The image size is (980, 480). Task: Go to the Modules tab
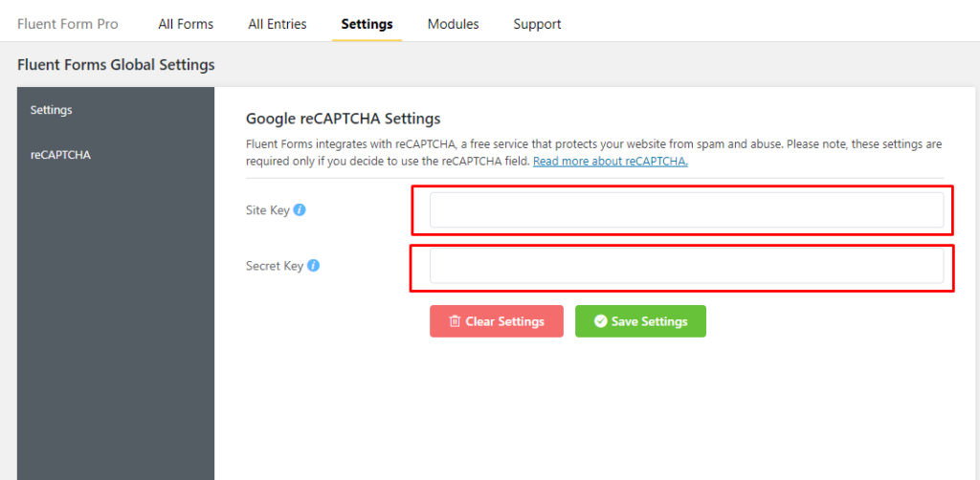tap(453, 24)
